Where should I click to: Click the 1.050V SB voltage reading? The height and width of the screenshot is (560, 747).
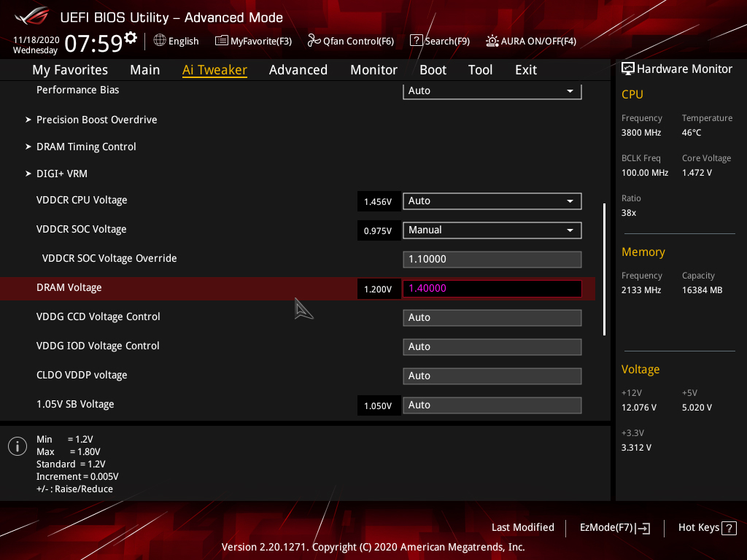(x=379, y=405)
